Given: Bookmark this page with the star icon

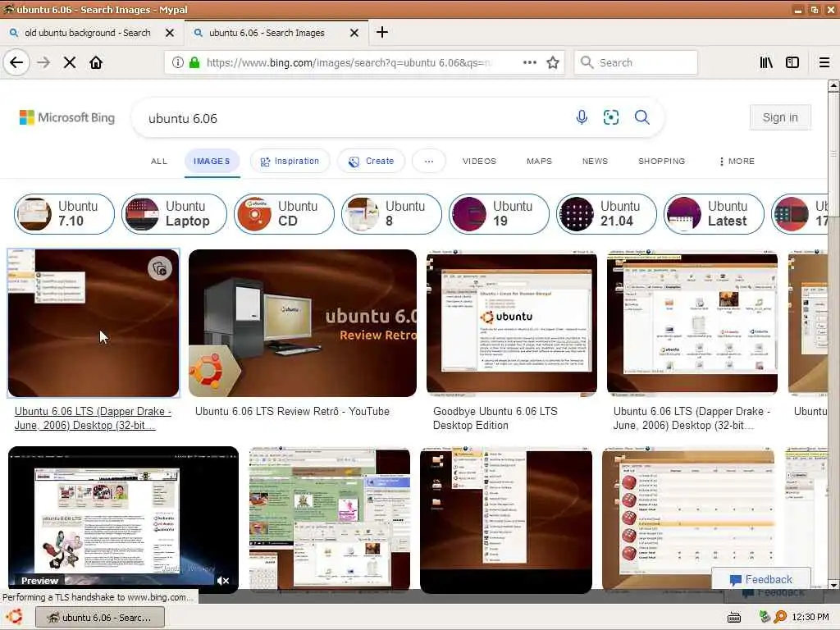Looking at the screenshot, I should tap(553, 62).
